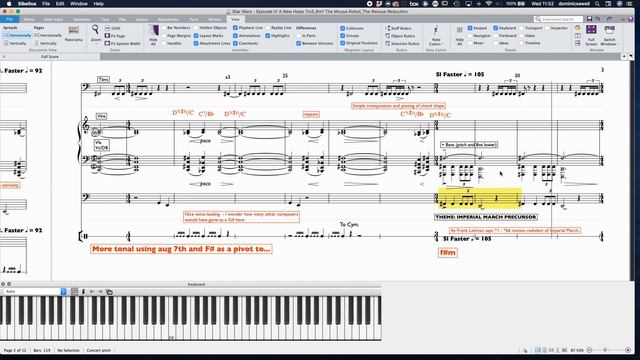
Task: Toggle the Handles checkbox
Action: (x=164, y=43)
